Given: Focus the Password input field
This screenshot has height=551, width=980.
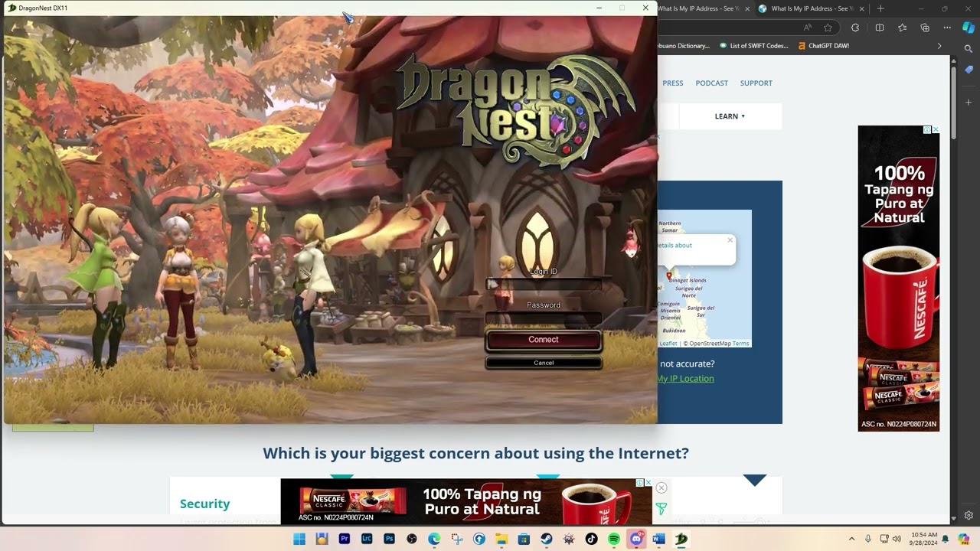Looking at the screenshot, I should tap(544, 317).
